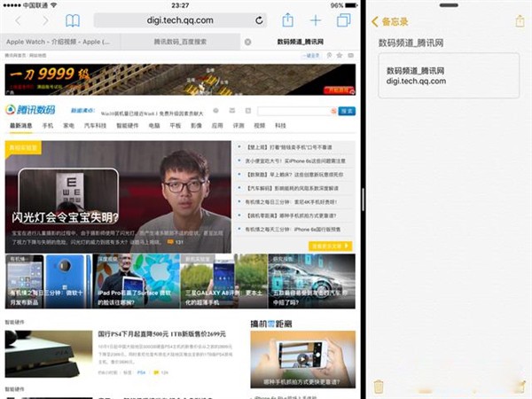
Task: Close the 数码频道_腾讯网 tab with the x icon
Action: (x=248, y=42)
